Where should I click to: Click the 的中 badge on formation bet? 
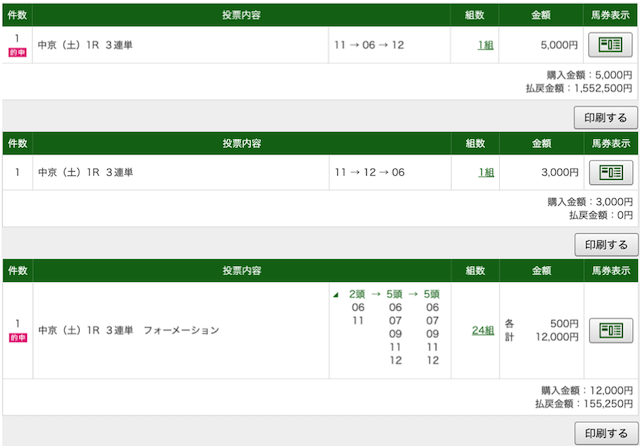tap(18, 337)
